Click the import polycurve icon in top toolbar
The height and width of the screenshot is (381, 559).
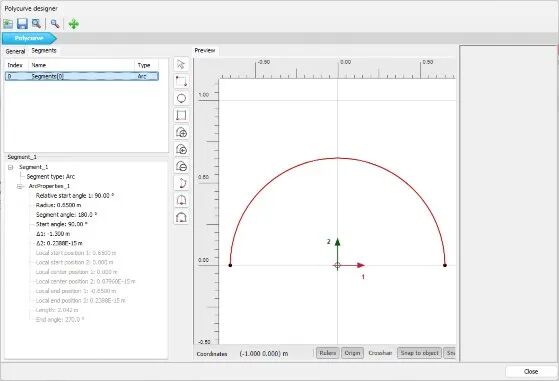[x=8, y=24]
